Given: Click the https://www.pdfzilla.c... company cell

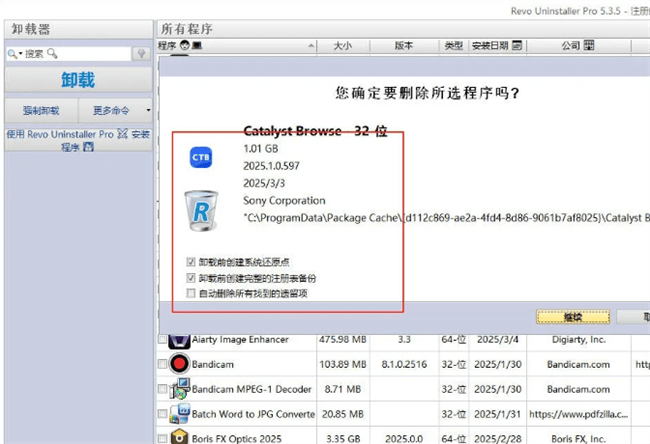Looking at the screenshot, I should click(579, 414).
